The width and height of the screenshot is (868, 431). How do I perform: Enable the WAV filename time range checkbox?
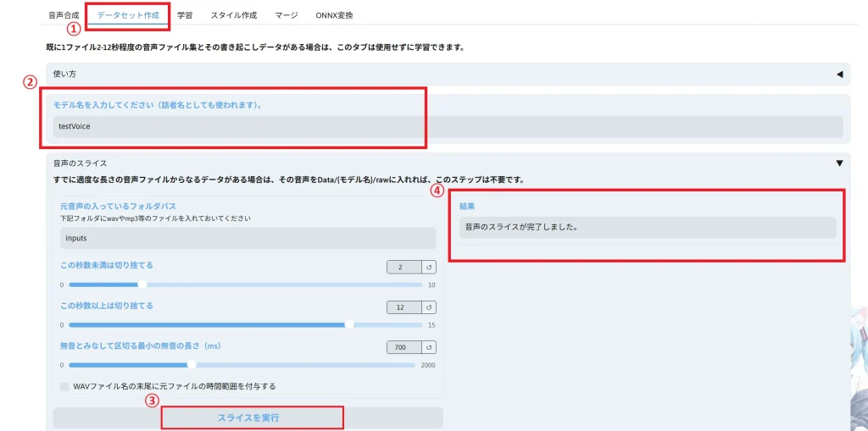pyautogui.click(x=65, y=386)
